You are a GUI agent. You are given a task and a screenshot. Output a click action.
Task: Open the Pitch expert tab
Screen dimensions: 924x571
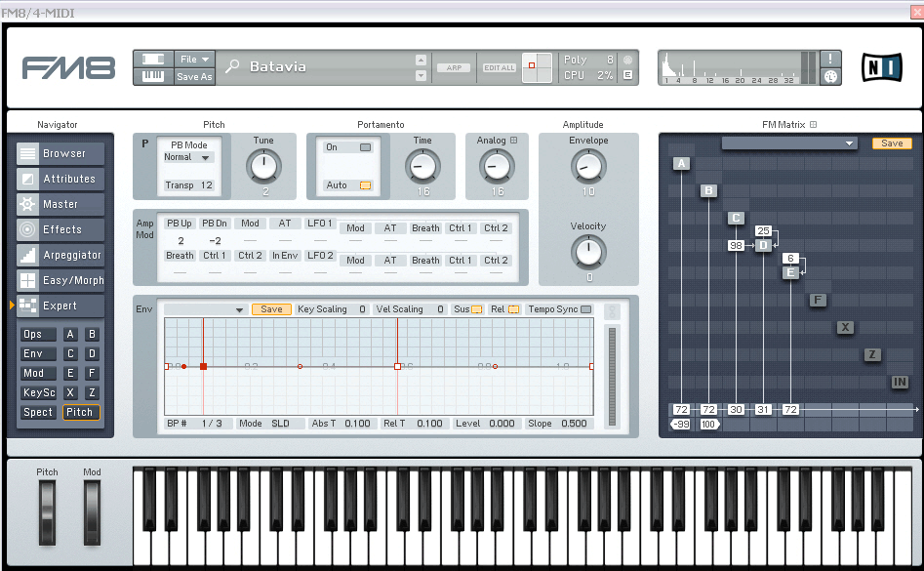81,413
